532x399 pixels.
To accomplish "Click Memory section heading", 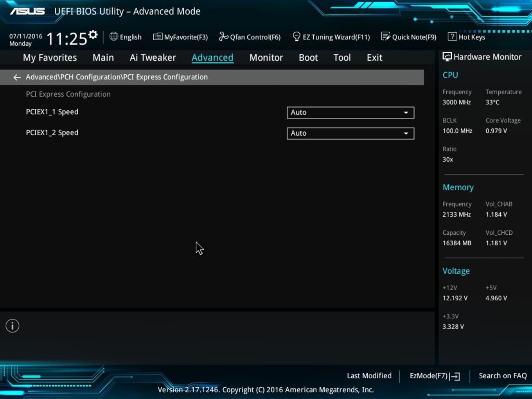I will pyautogui.click(x=458, y=187).
